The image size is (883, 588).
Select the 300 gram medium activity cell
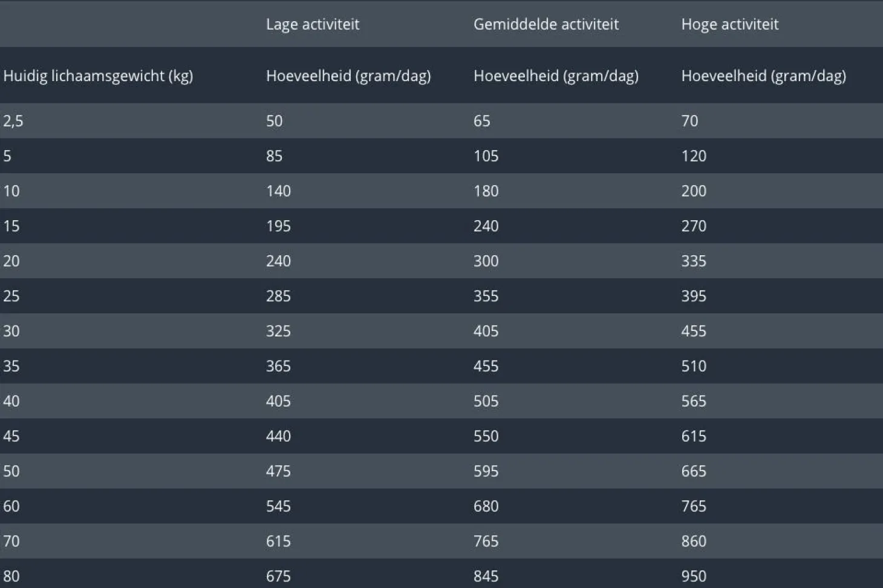click(x=486, y=261)
